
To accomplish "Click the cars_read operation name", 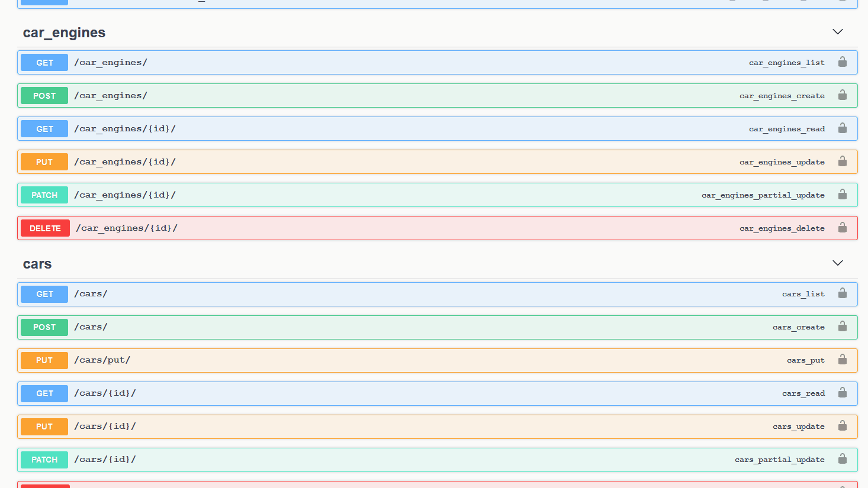I will pyautogui.click(x=803, y=393).
